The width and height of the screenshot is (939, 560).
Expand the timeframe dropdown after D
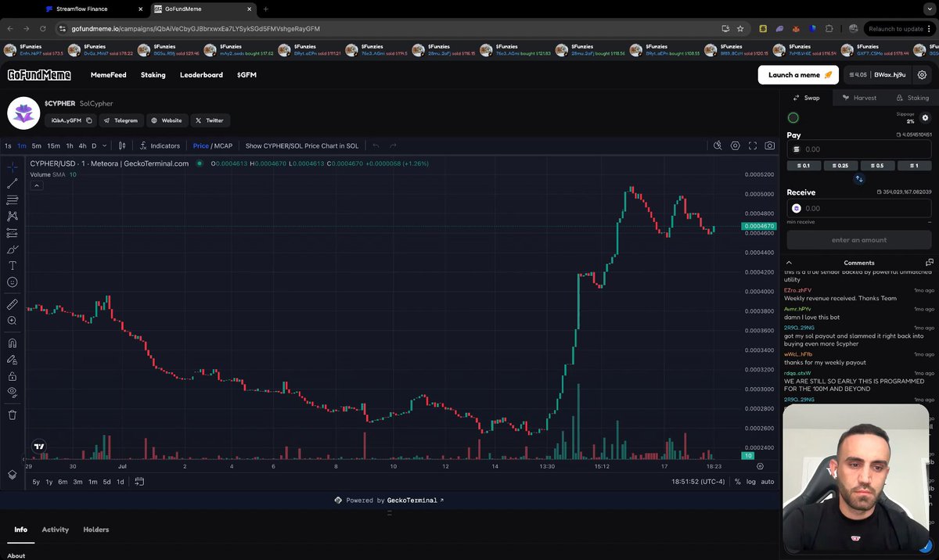[106, 145]
